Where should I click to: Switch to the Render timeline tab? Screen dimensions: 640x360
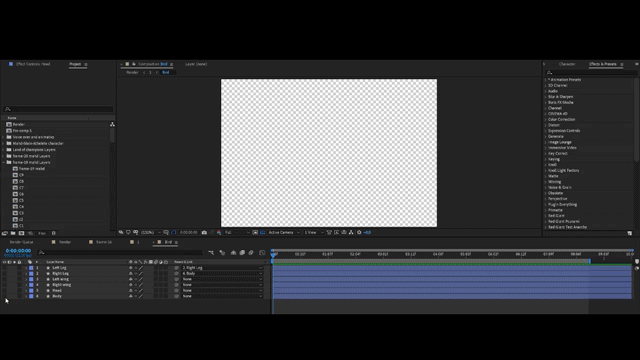[x=65, y=242]
